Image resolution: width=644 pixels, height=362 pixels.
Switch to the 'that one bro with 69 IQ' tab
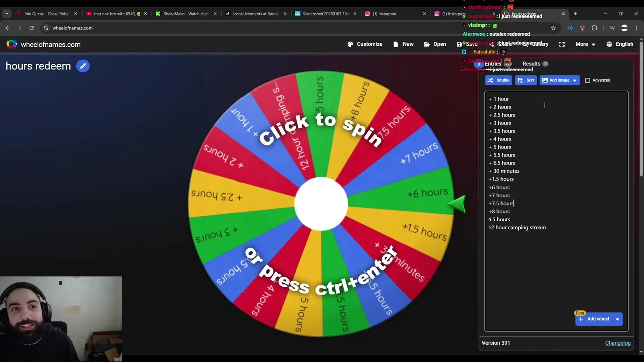tap(116, 14)
